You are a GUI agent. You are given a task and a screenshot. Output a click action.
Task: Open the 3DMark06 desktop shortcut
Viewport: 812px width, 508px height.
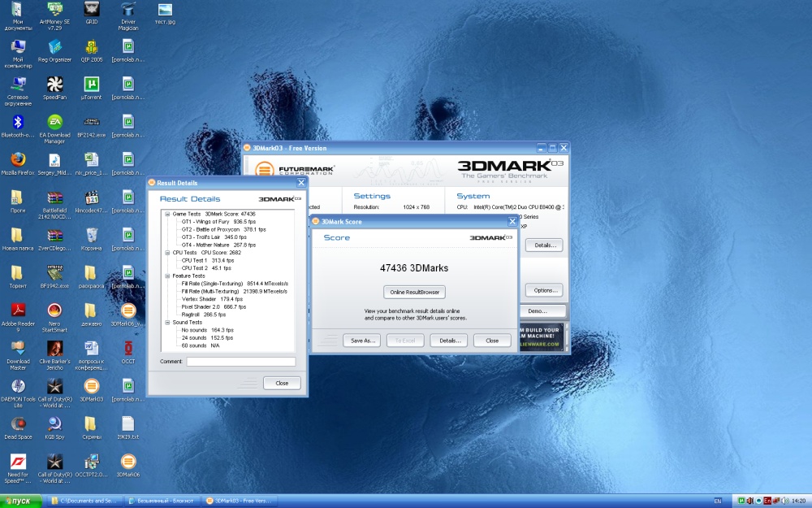pyautogui.click(x=128, y=466)
